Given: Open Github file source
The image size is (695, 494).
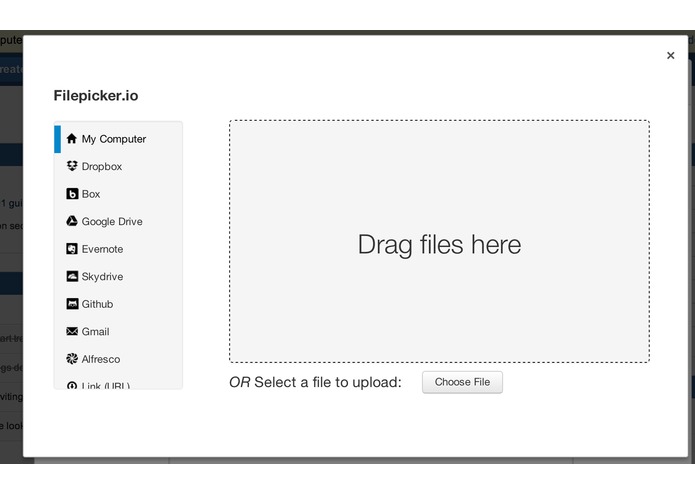Looking at the screenshot, I should pyautogui.click(x=118, y=304).
